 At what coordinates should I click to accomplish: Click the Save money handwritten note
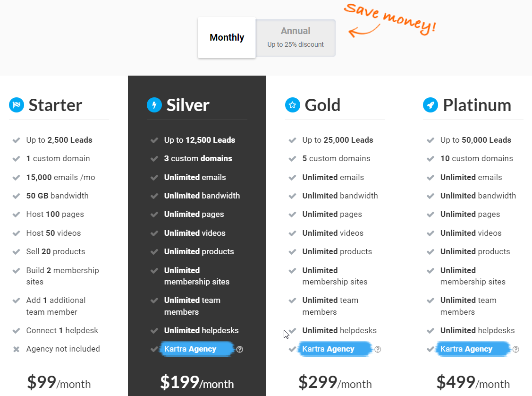(390, 20)
